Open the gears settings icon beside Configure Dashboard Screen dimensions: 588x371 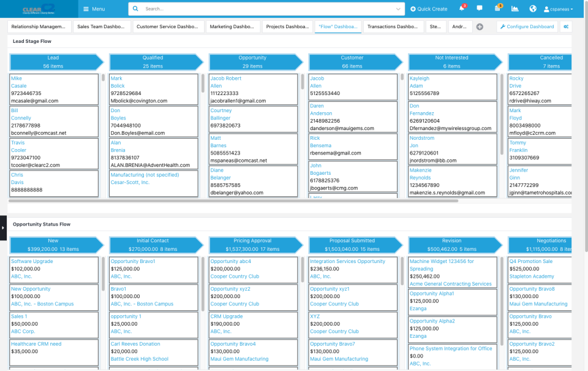(x=566, y=26)
